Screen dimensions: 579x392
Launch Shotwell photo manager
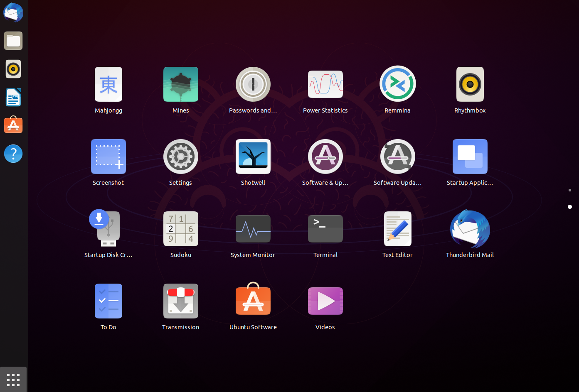(x=253, y=157)
